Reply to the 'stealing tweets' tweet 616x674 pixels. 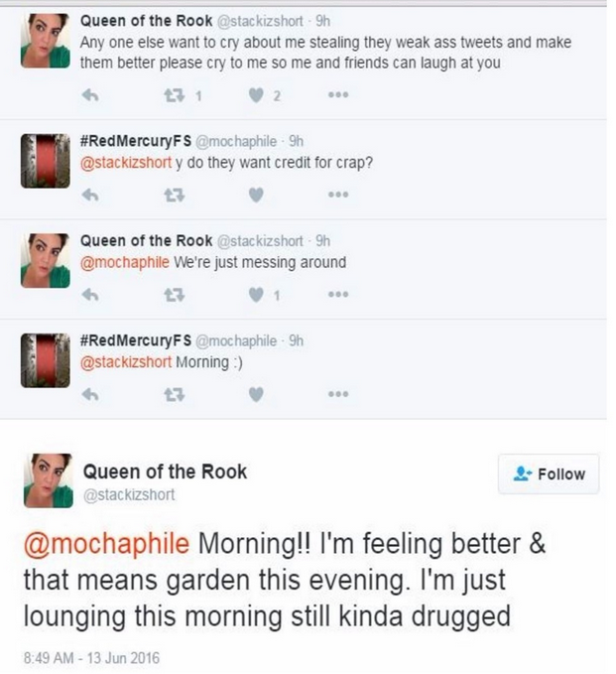pyautogui.click(x=91, y=97)
